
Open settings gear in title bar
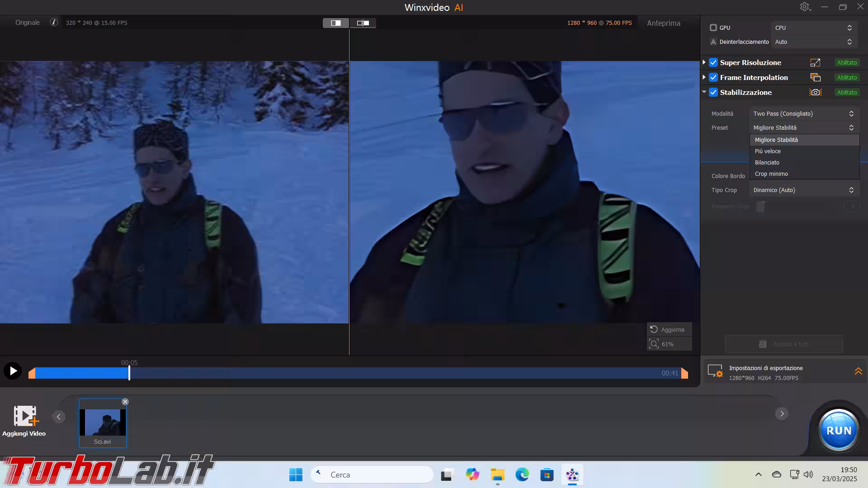click(x=805, y=7)
